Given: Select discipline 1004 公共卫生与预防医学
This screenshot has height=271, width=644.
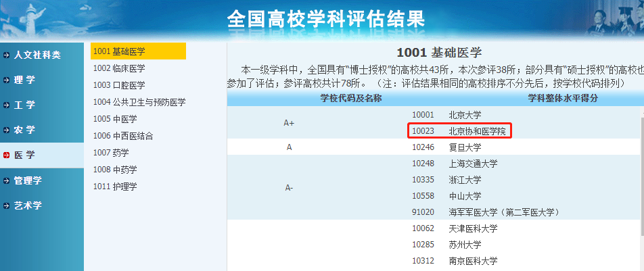Looking at the screenshot, I should [139, 102].
